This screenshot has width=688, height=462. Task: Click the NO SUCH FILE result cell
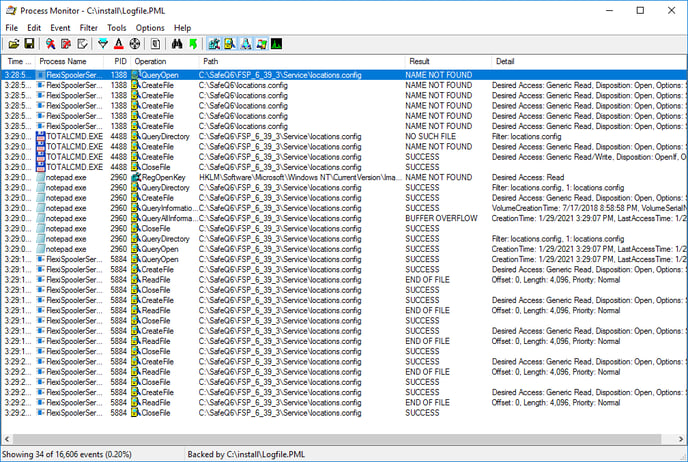(430, 136)
